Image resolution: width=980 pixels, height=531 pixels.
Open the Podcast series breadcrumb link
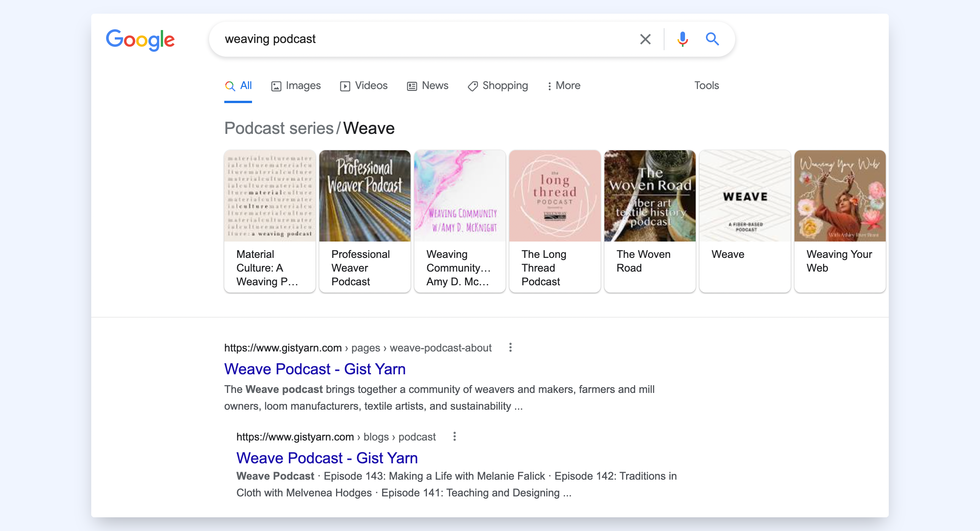coord(279,128)
